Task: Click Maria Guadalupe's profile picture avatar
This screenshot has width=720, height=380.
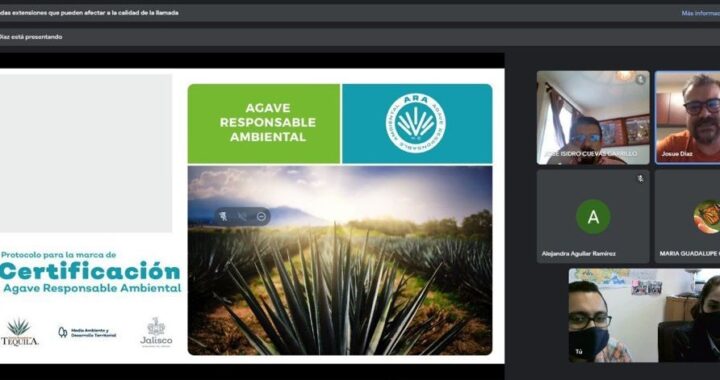Action: pyautogui.click(x=708, y=216)
